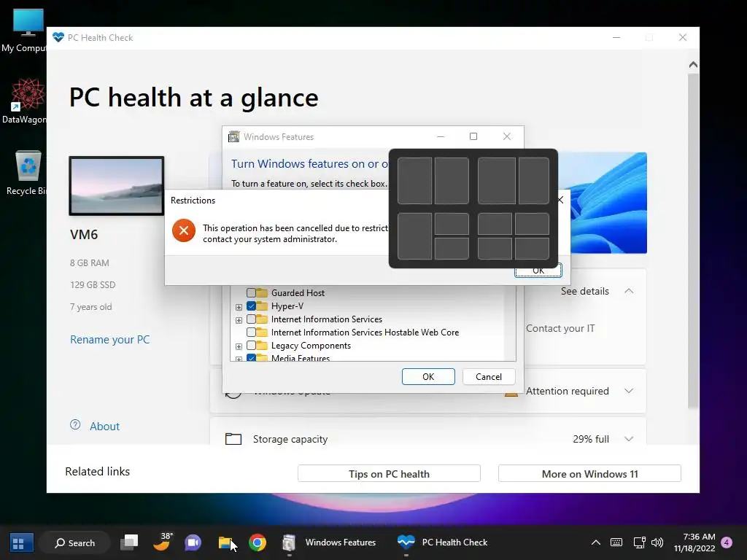Toggle Internet Information Services checkbox
This screenshot has width=747, height=560.
(x=251, y=319)
